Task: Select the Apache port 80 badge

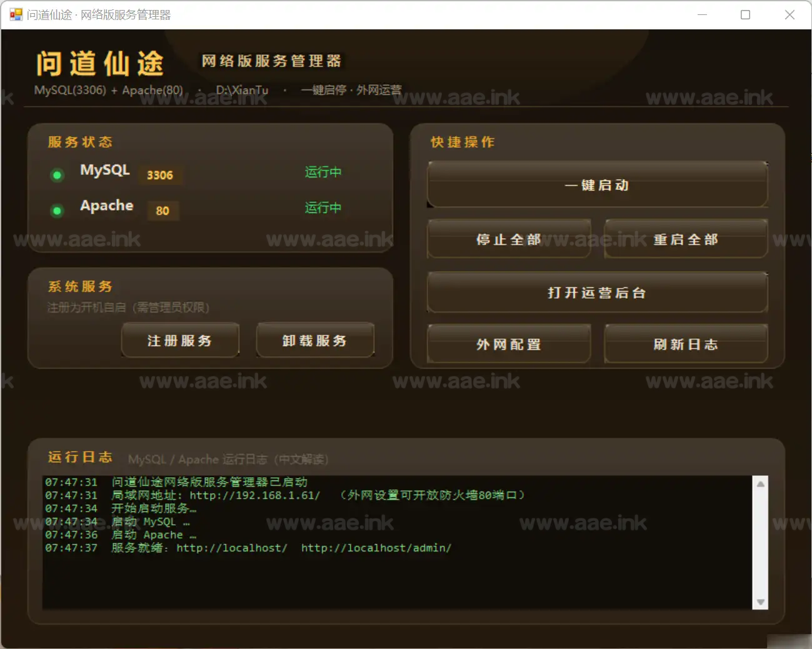Action: click(x=163, y=211)
